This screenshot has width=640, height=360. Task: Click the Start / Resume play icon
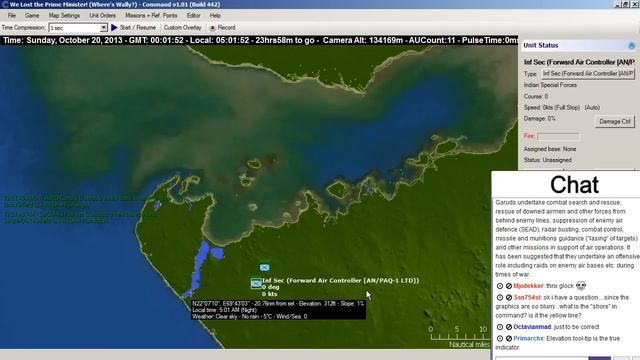[114, 27]
